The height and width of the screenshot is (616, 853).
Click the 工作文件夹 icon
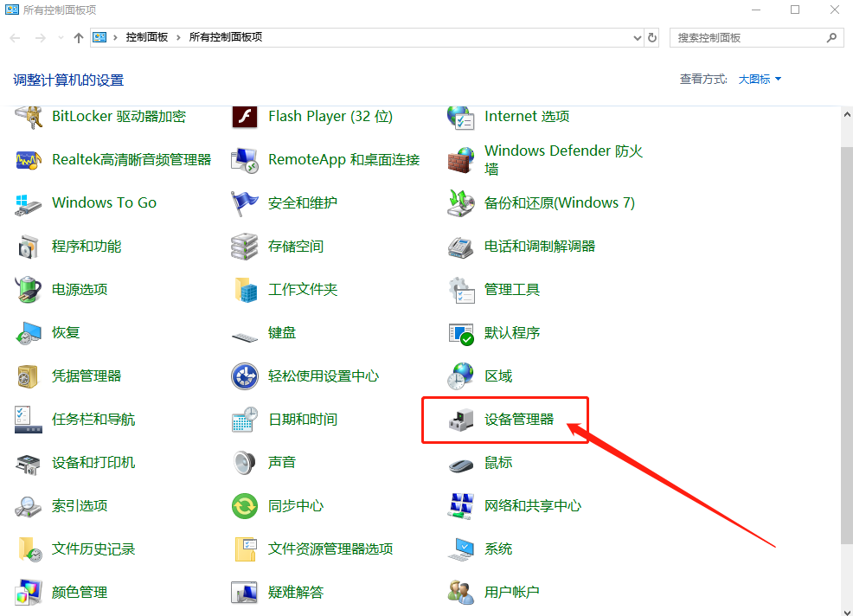[x=246, y=290]
